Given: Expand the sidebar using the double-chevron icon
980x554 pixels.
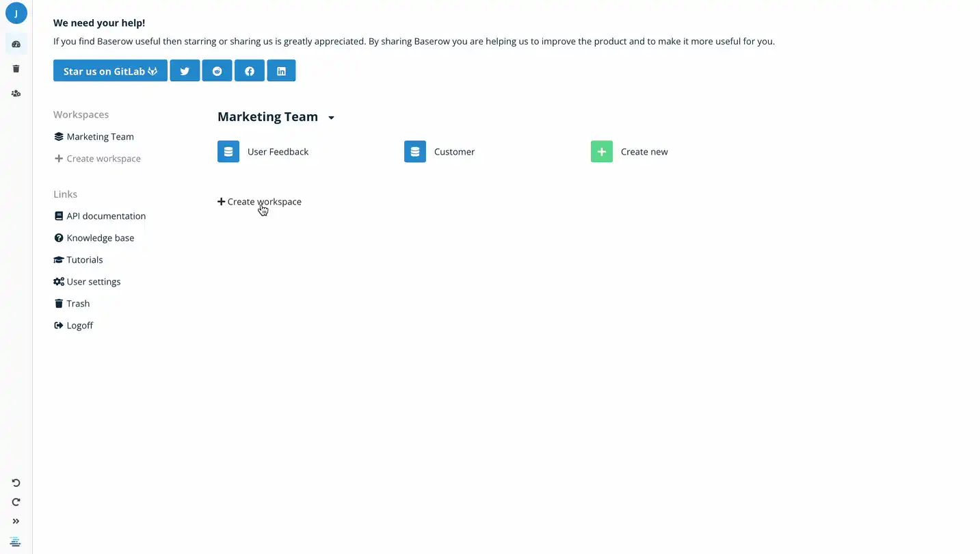Looking at the screenshot, I should [16, 520].
